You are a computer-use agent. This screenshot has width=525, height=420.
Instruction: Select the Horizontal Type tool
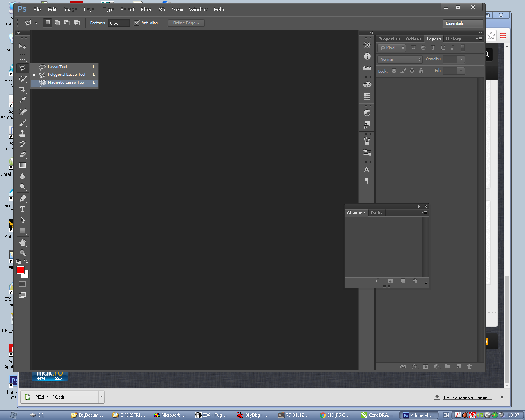23,209
